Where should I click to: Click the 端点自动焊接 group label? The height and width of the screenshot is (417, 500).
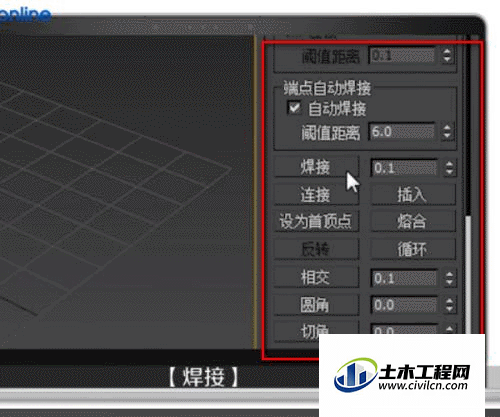point(327,88)
